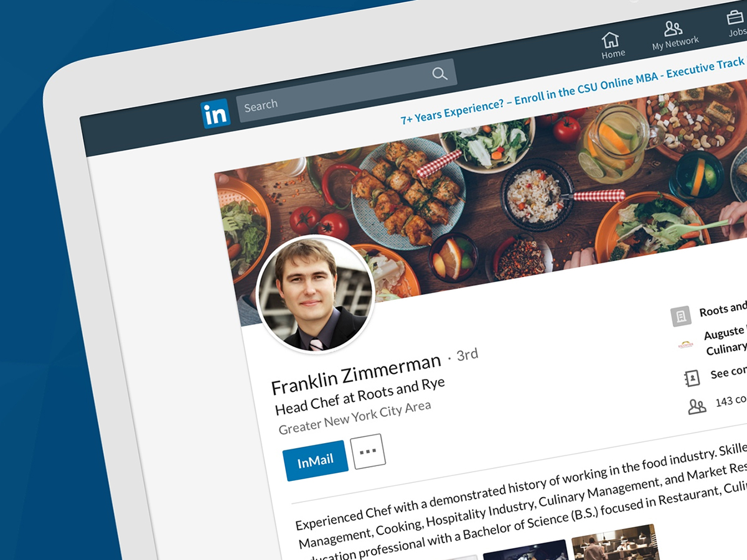Open the dark kitchen media thumbnail

tap(526, 550)
